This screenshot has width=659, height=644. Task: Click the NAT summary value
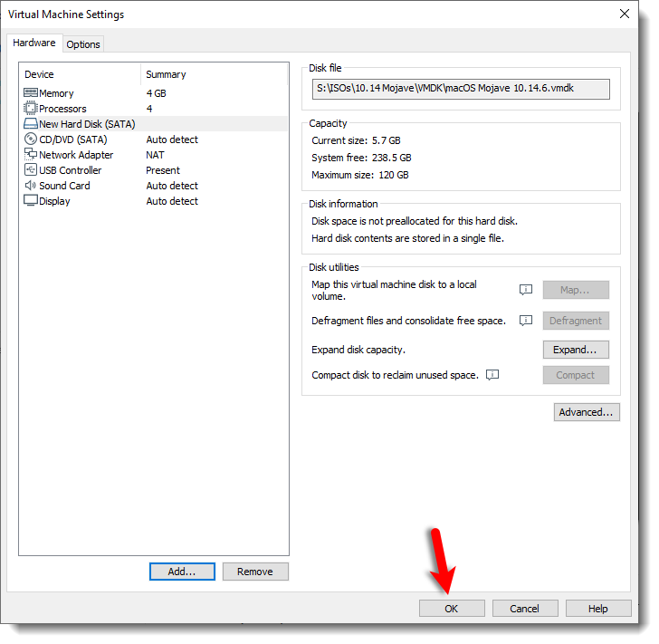pos(155,155)
